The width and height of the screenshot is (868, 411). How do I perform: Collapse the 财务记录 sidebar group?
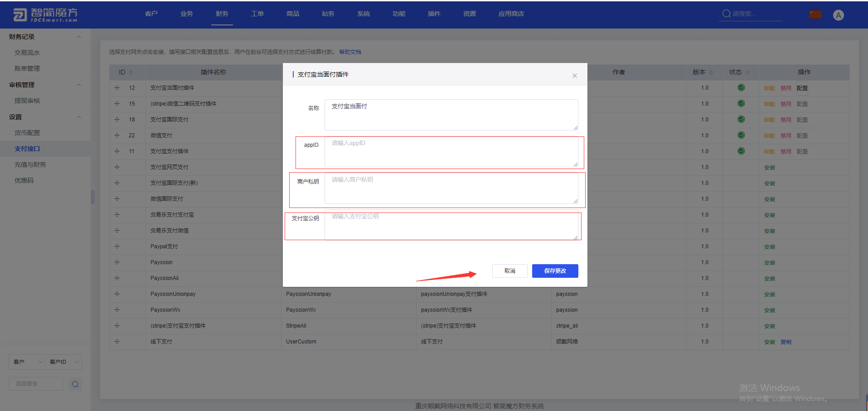tap(79, 37)
